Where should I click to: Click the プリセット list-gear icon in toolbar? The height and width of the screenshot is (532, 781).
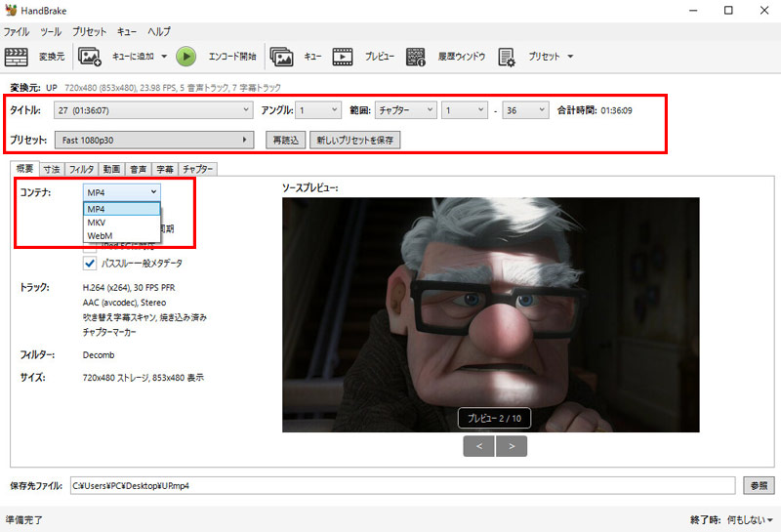point(507,57)
